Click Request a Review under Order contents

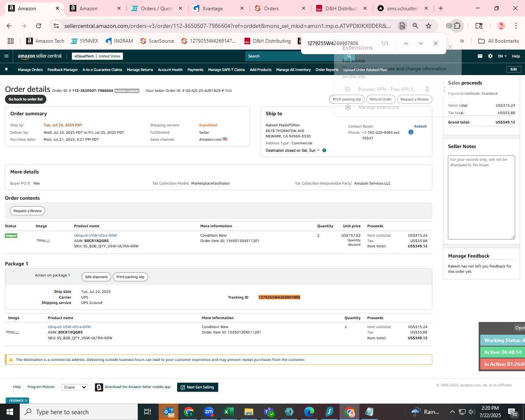point(27,211)
